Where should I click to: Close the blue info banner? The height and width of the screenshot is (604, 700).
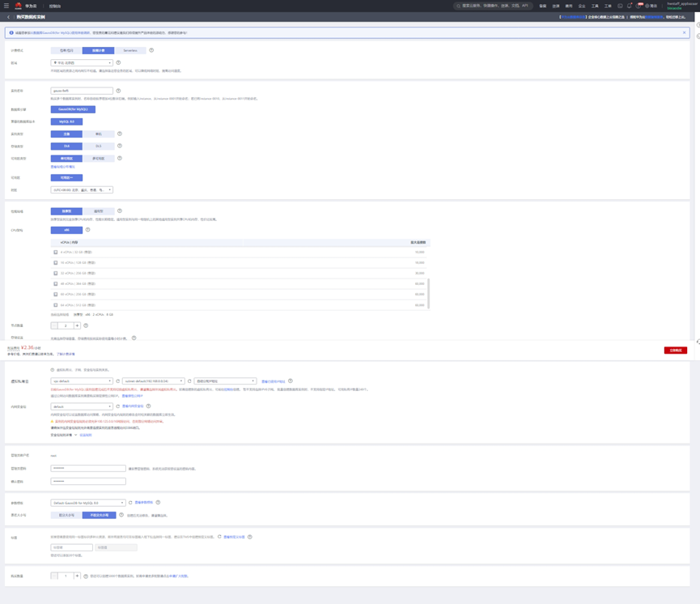(684, 32)
